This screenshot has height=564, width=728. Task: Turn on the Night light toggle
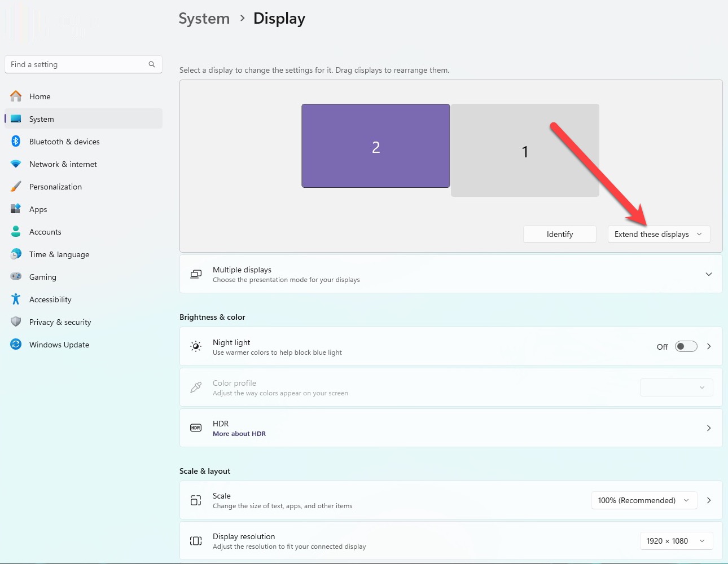686,346
